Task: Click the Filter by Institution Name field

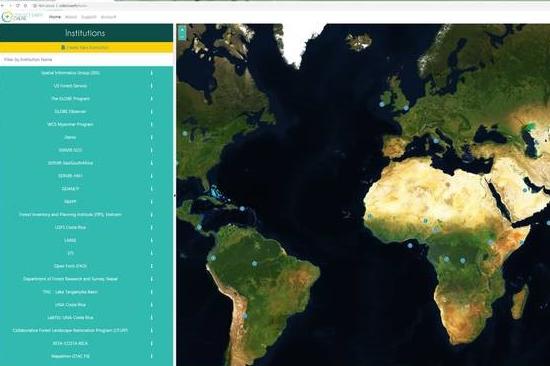Action: point(86,60)
